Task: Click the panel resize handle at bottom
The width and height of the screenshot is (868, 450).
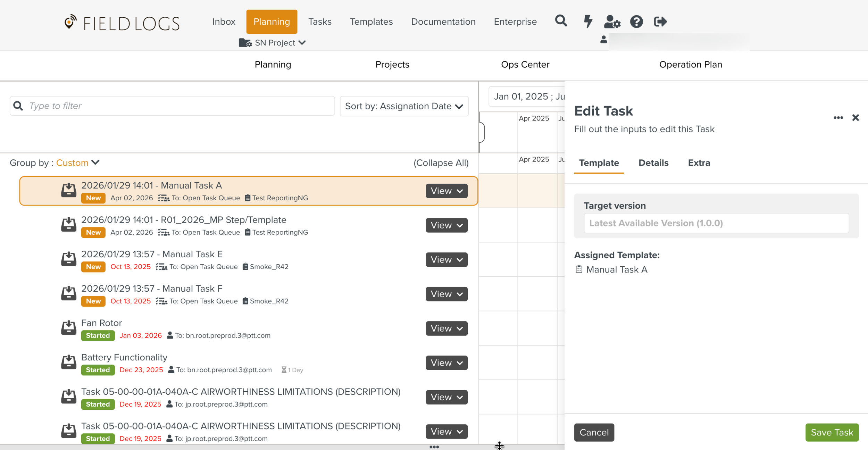Action: [434, 447]
